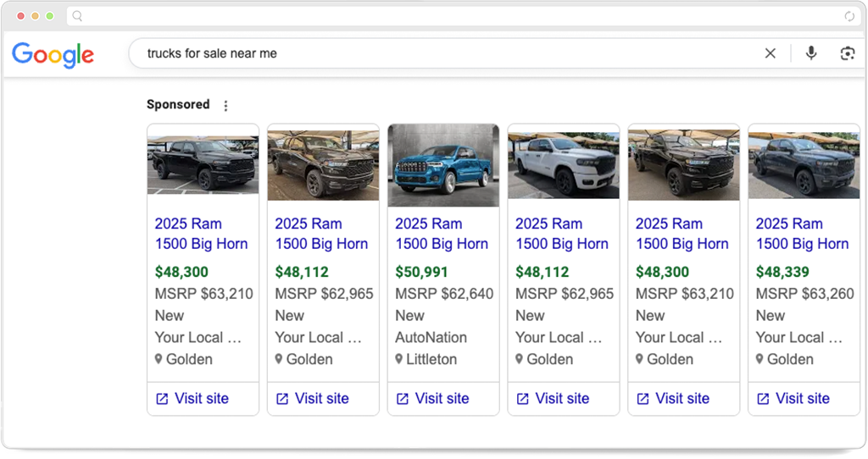Click 'Golden' location in the $48,339 card

[790, 359]
